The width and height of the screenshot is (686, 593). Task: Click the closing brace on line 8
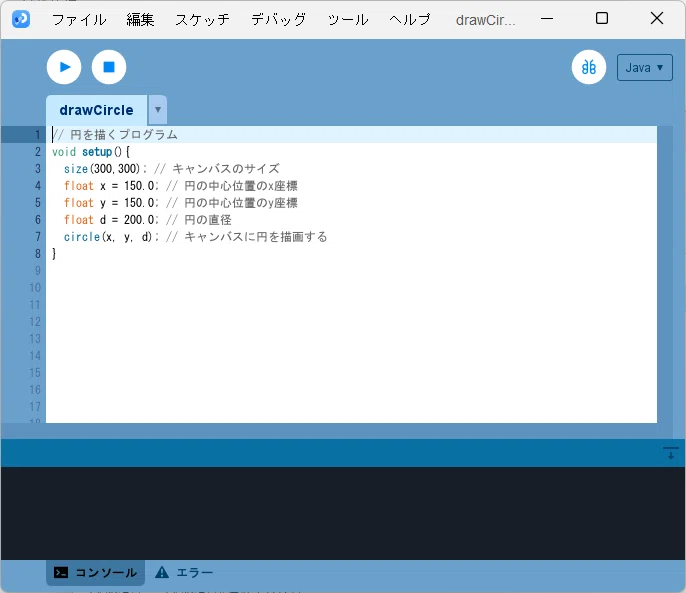coord(54,254)
